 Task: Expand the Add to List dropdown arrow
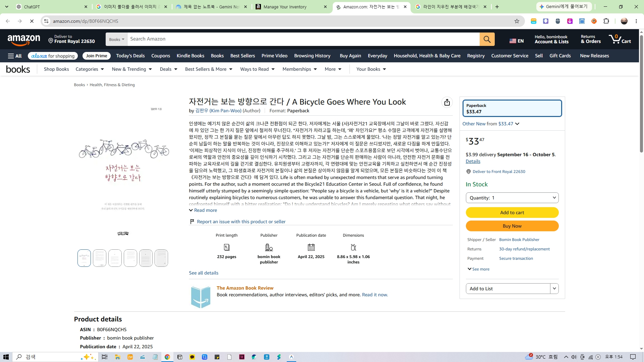554,289
